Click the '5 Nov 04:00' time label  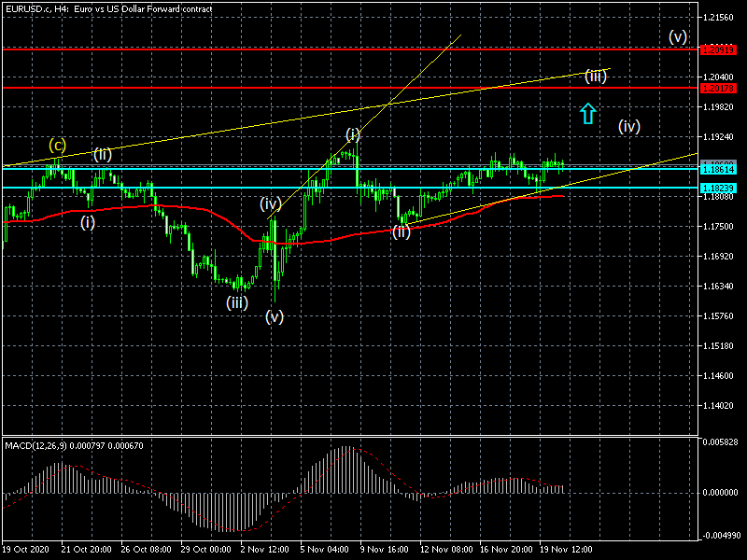[x=325, y=549]
